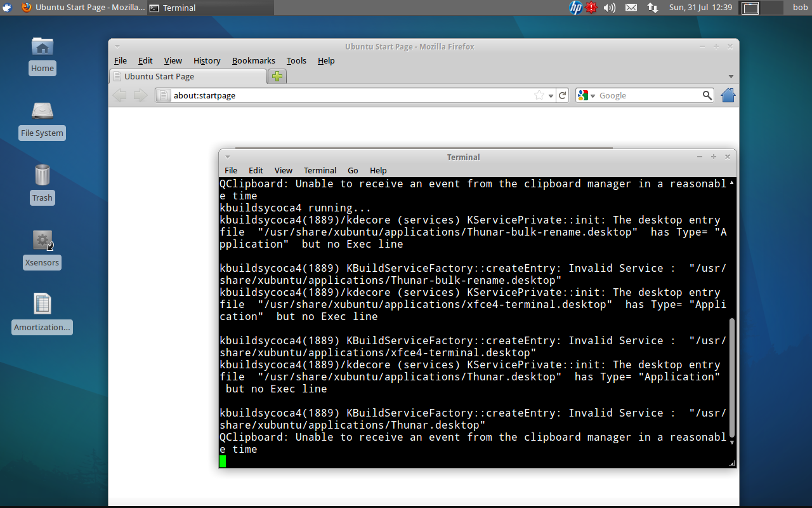This screenshot has height=508, width=812.
Task: Open the URL bar history dropdown
Action: tap(551, 96)
